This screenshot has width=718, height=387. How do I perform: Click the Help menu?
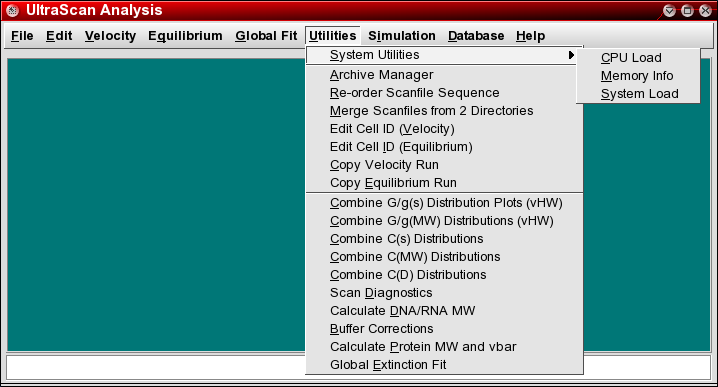530,36
